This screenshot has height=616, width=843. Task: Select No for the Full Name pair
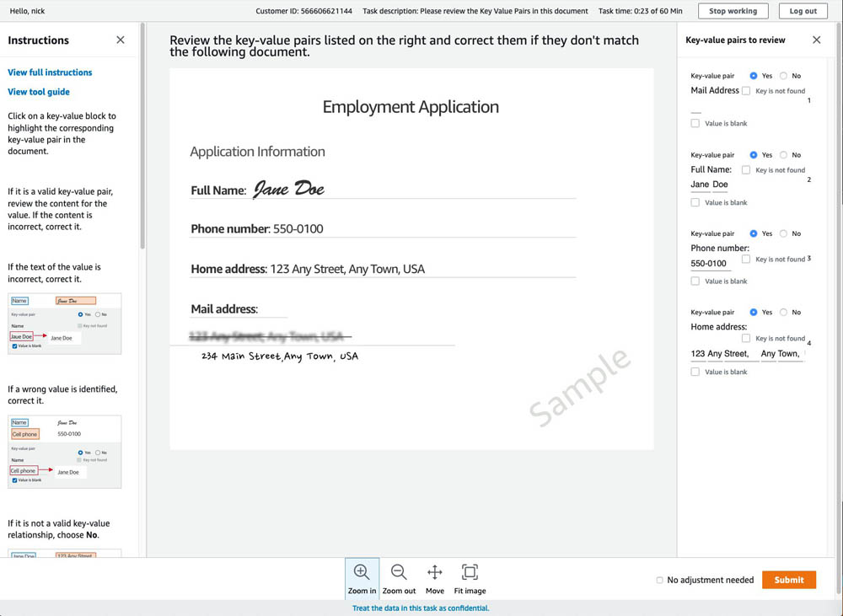click(783, 155)
